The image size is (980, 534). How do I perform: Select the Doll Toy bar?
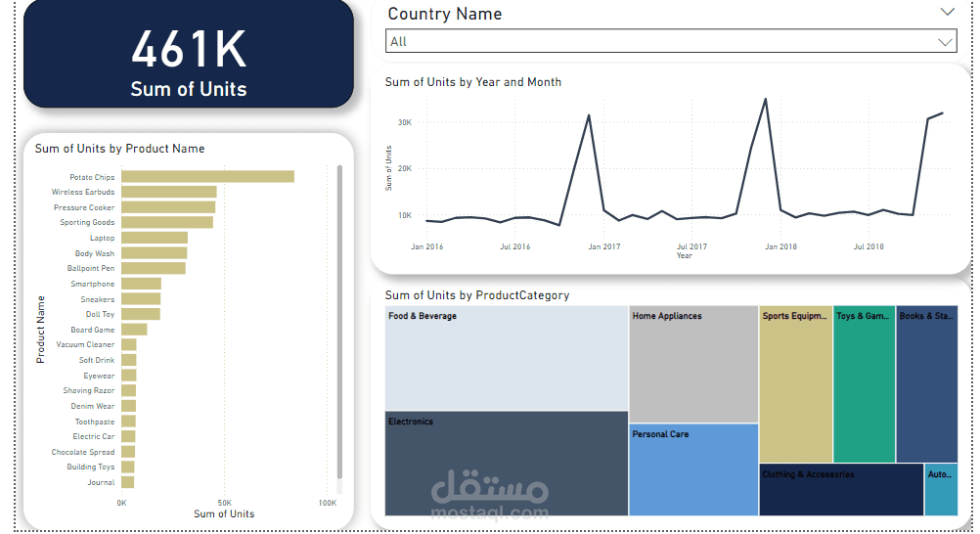pyautogui.click(x=141, y=314)
